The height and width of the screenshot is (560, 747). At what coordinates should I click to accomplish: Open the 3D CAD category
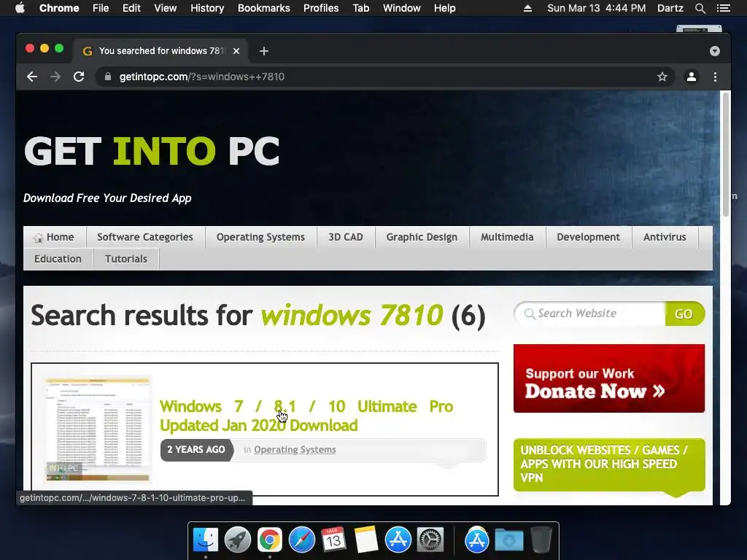(x=345, y=237)
